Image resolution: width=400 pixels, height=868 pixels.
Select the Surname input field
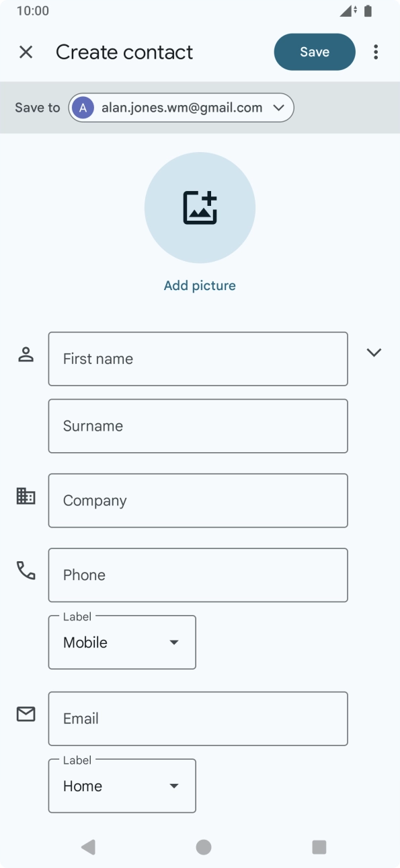point(198,425)
